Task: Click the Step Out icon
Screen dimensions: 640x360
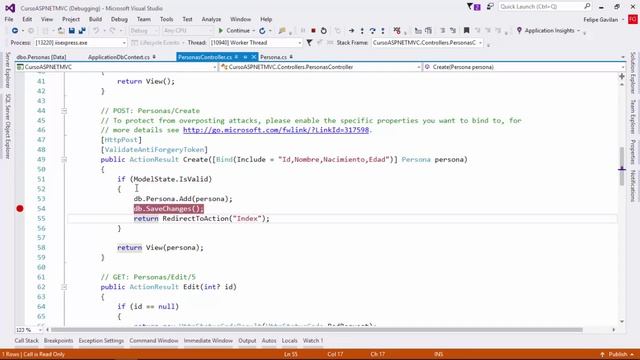Action: (x=382, y=31)
